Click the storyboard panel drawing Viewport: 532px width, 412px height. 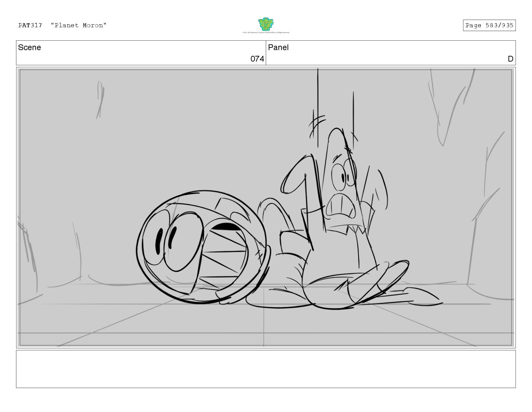click(x=266, y=208)
